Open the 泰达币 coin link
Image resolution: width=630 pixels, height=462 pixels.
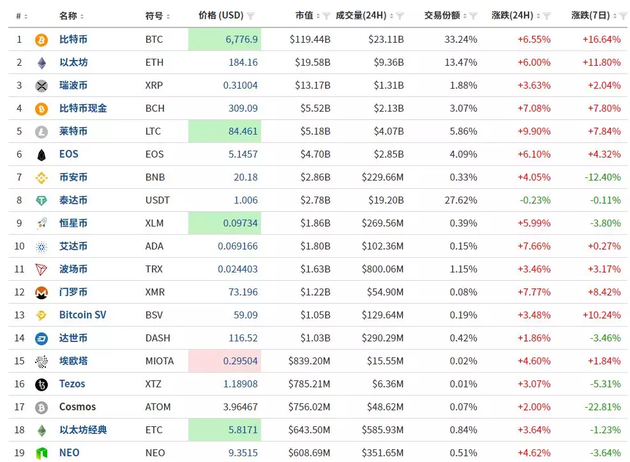click(x=73, y=200)
